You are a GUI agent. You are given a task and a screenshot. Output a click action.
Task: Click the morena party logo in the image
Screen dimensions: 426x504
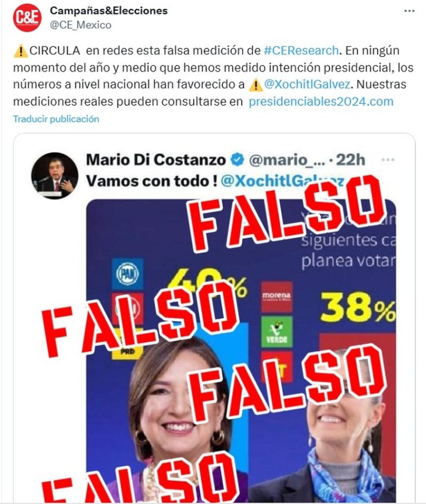click(x=276, y=297)
